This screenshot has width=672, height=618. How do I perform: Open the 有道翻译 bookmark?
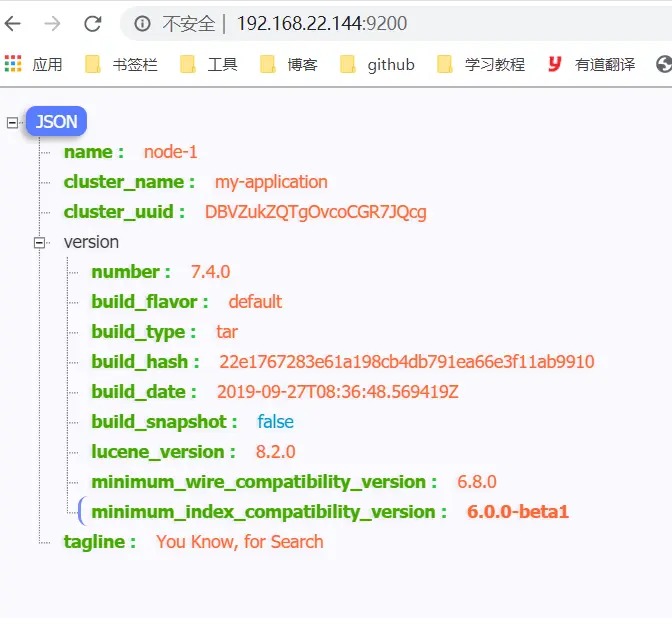point(591,65)
